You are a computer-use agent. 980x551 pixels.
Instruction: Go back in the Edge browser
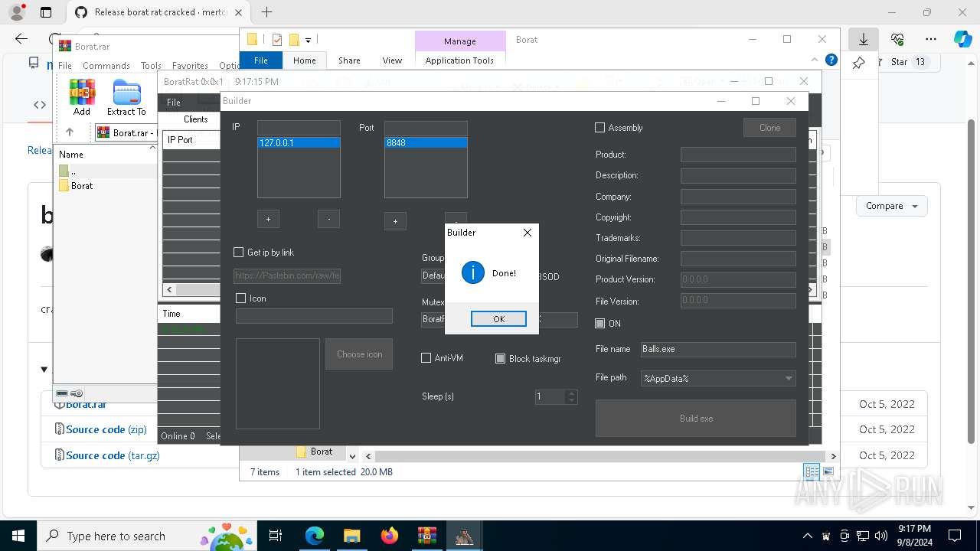point(21,39)
